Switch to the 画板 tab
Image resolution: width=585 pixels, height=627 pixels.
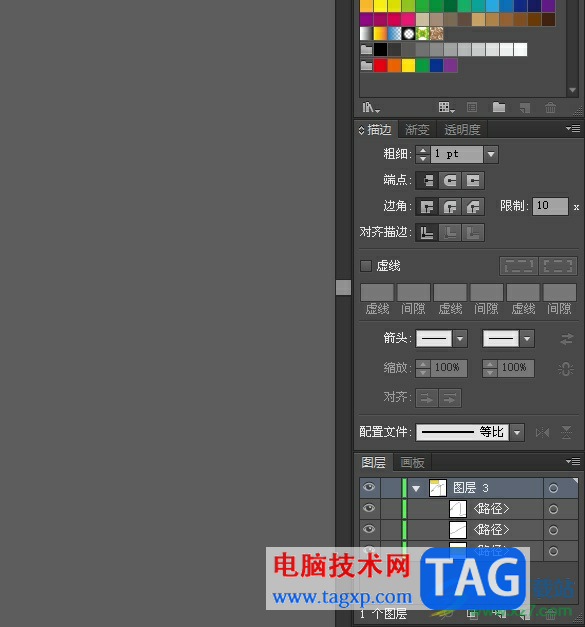point(412,463)
